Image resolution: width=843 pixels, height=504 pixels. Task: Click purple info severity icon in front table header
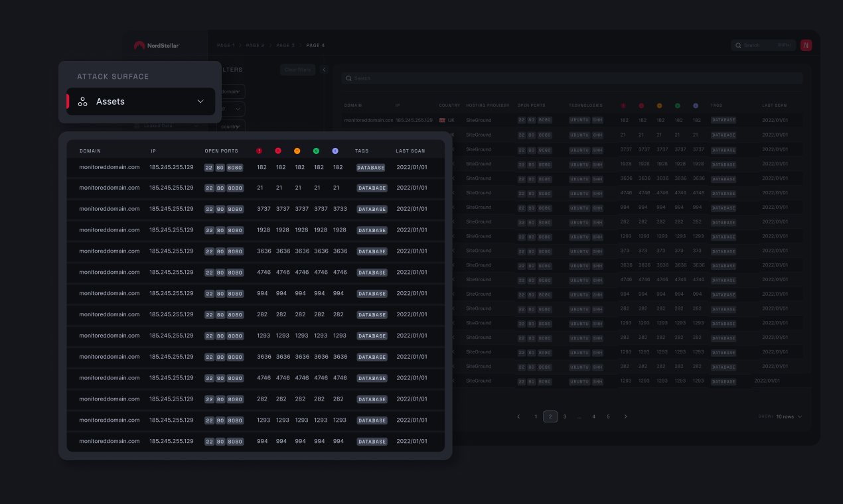click(335, 151)
